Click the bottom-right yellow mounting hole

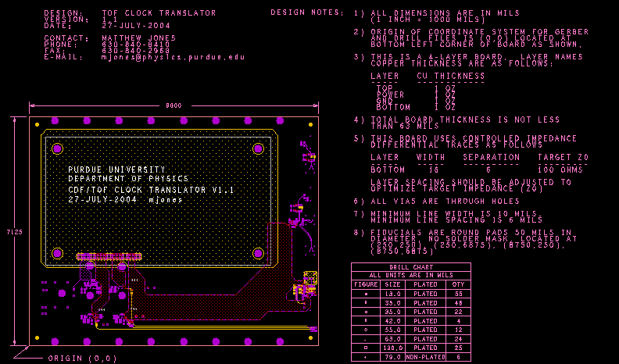click(259, 253)
